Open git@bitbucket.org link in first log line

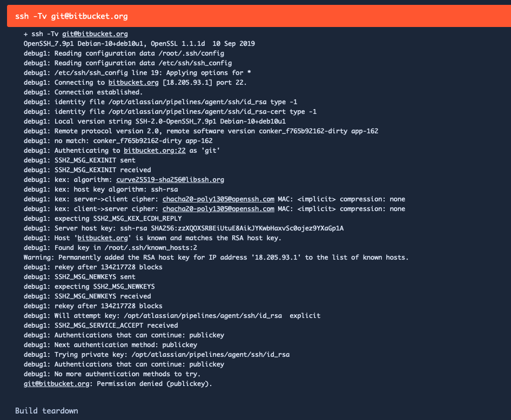(x=95, y=34)
